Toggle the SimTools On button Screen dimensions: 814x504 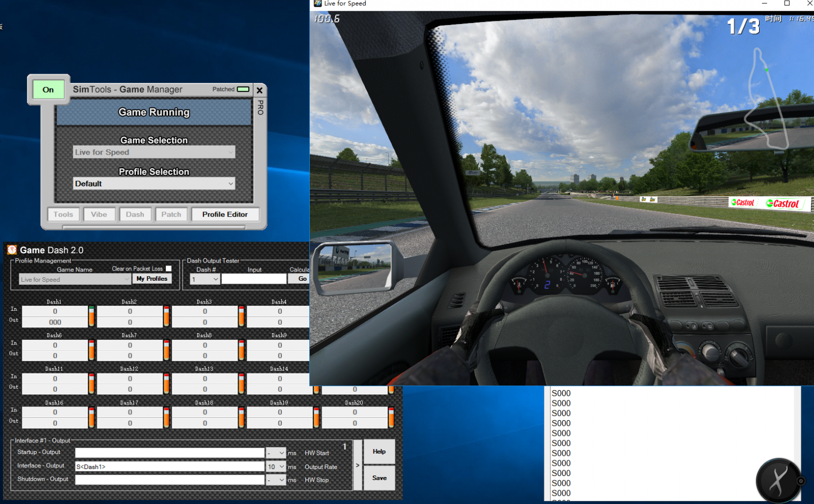pos(48,90)
